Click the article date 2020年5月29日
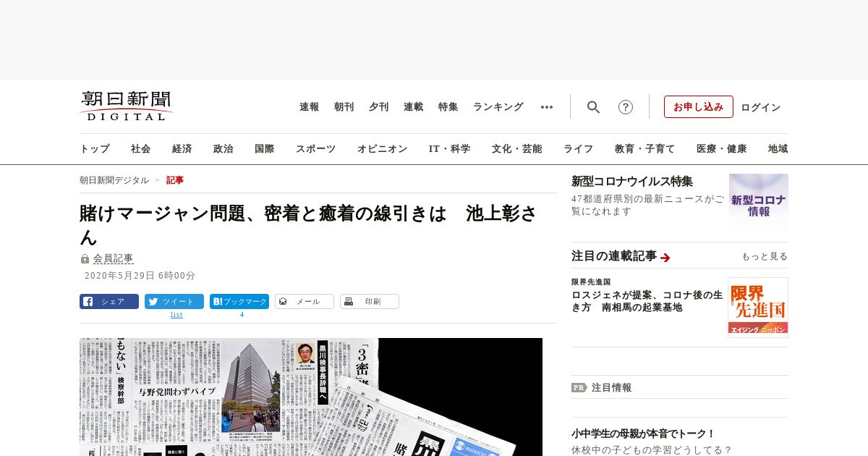This screenshot has height=456, width=868. tap(140, 276)
